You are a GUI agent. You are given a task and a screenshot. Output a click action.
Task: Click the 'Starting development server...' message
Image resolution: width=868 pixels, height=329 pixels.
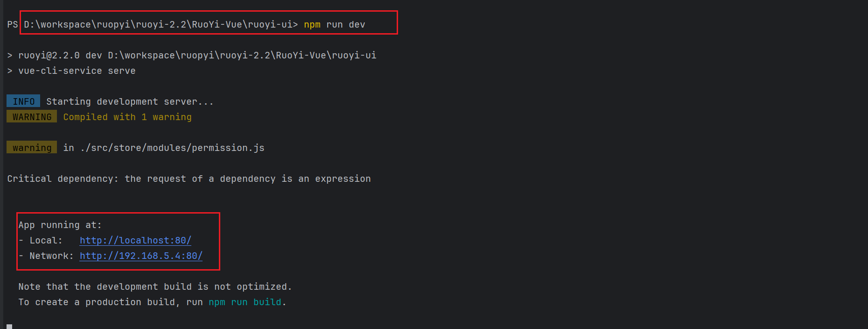click(x=130, y=101)
